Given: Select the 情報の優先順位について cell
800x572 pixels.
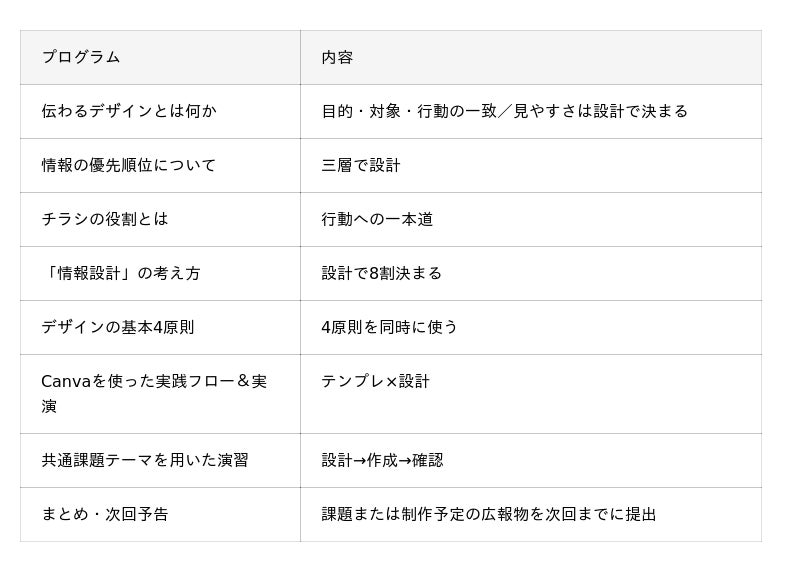Looking at the screenshot, I should (x=128, y=166).
